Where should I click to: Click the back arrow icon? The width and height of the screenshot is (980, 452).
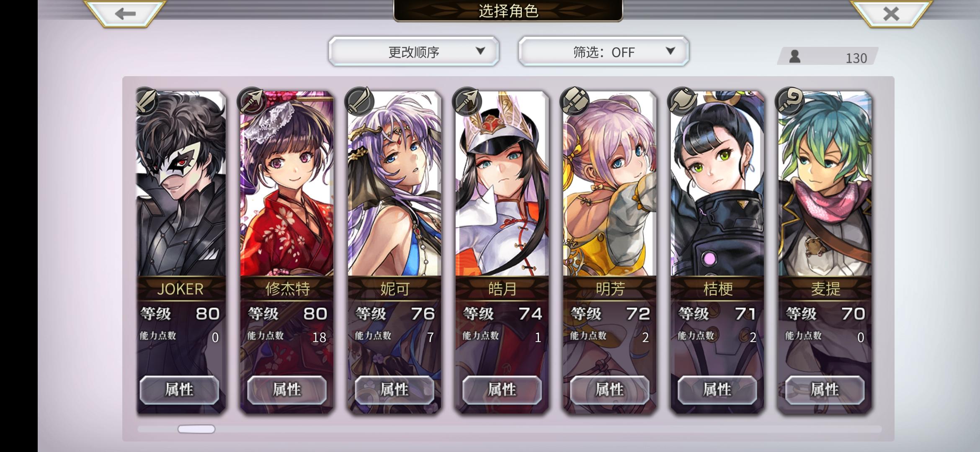(125, 14)
